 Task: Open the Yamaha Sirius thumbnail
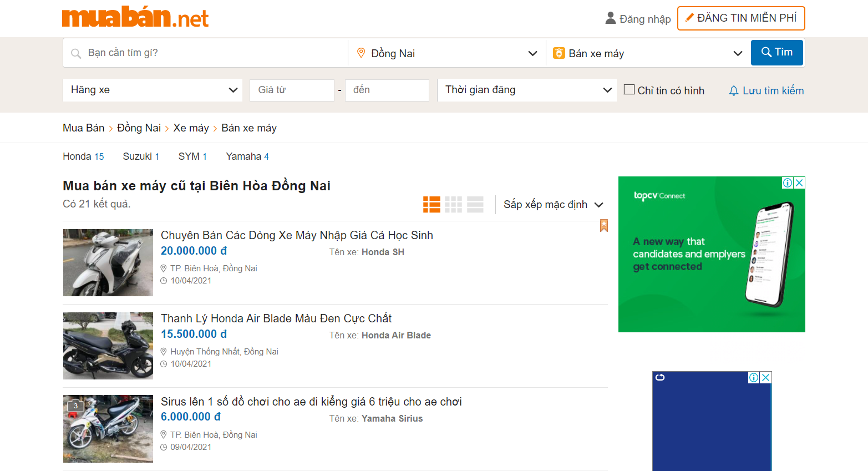click(108, 429)
